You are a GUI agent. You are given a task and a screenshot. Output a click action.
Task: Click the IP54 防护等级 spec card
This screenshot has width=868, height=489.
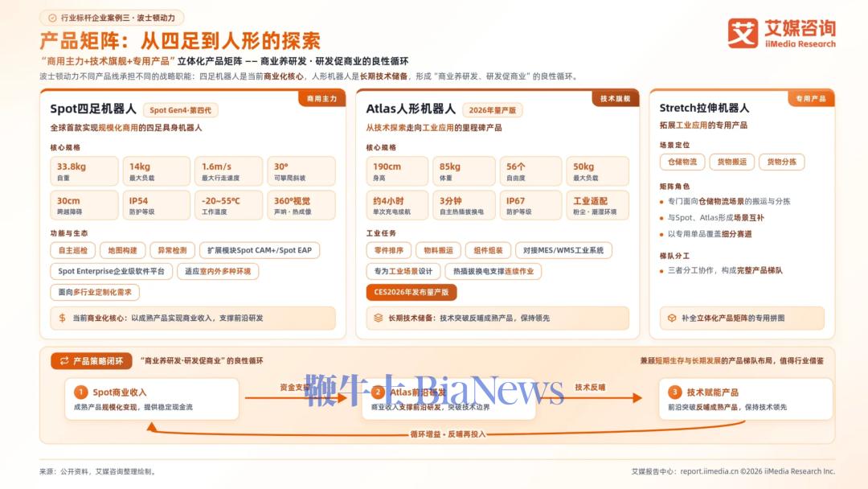(157, 205)
